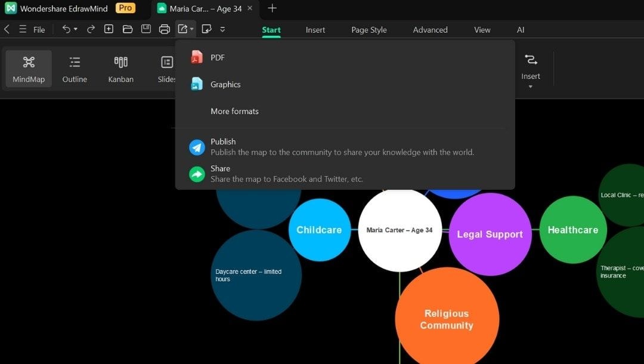The width and height of the screenshot is (644, 364).
Task: Switch to the Insert tab
Action: [315, 30]
